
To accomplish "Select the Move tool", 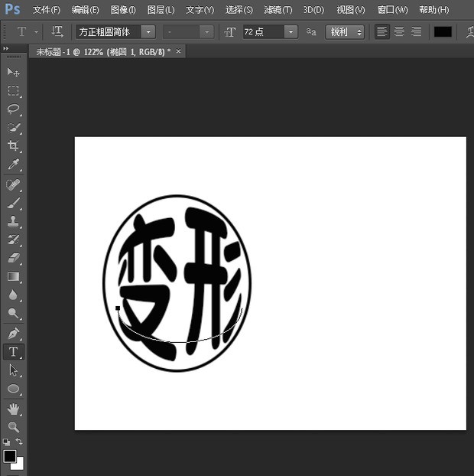I will point(13,72).
